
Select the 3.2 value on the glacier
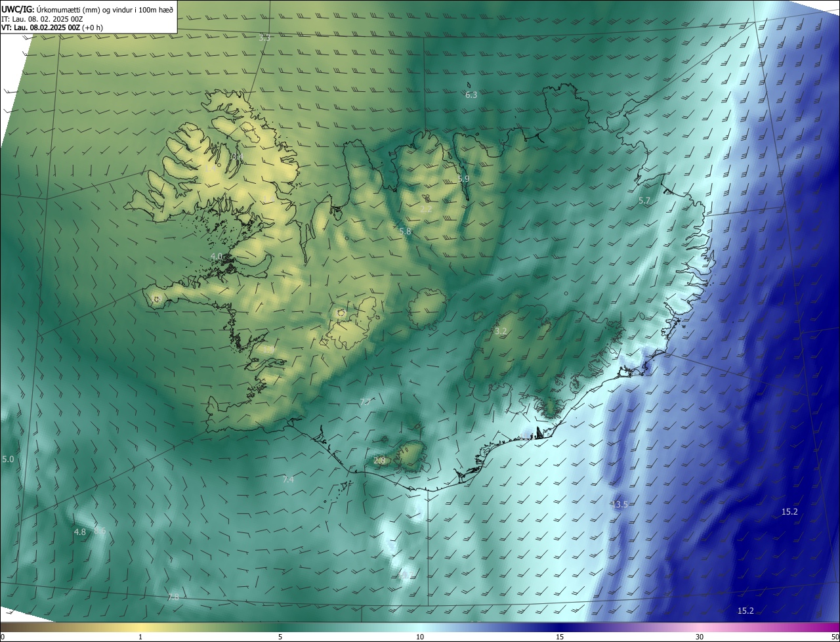coord(501,332)
